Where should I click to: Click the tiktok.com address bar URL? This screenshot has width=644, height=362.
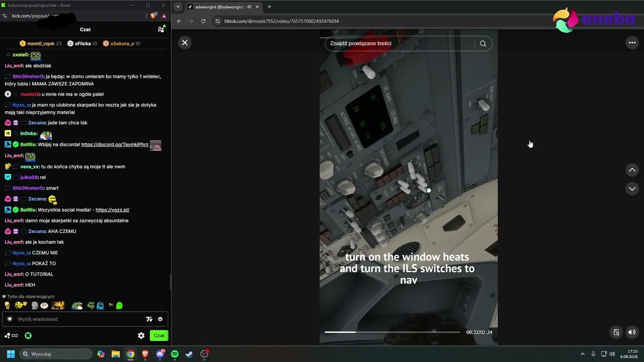[x=281, y=21]
